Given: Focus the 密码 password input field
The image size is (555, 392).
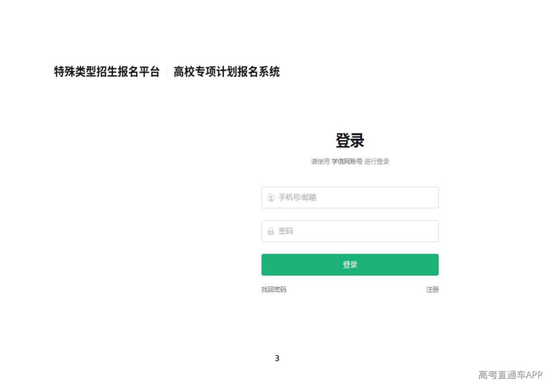Looking at the screenshot, I should tap(350, 231).
